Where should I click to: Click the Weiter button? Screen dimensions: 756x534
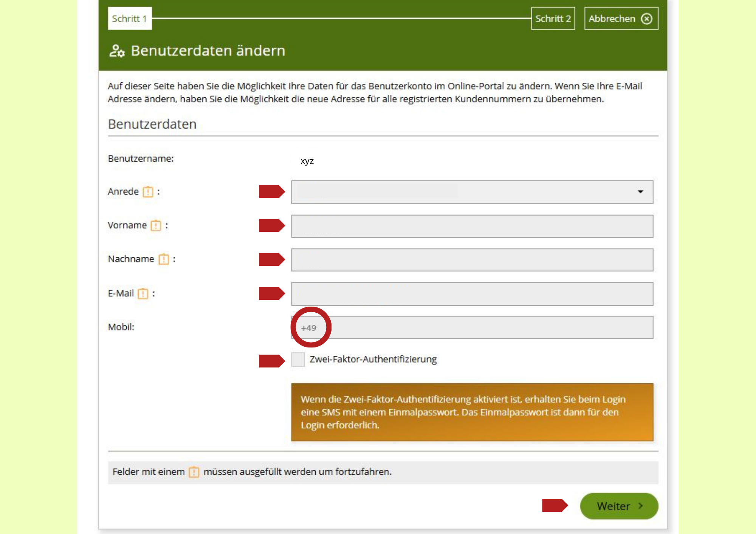(x=619, y=506)
